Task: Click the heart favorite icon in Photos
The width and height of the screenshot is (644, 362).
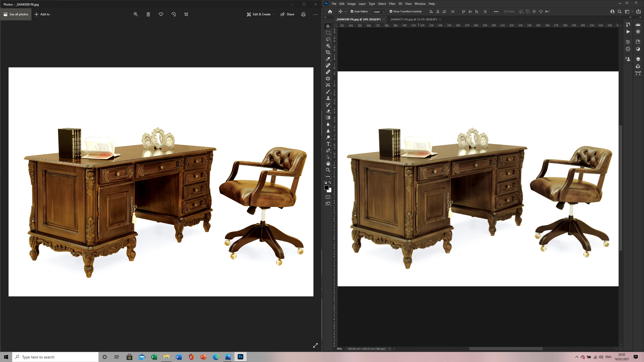Action: tap(161, 14)
